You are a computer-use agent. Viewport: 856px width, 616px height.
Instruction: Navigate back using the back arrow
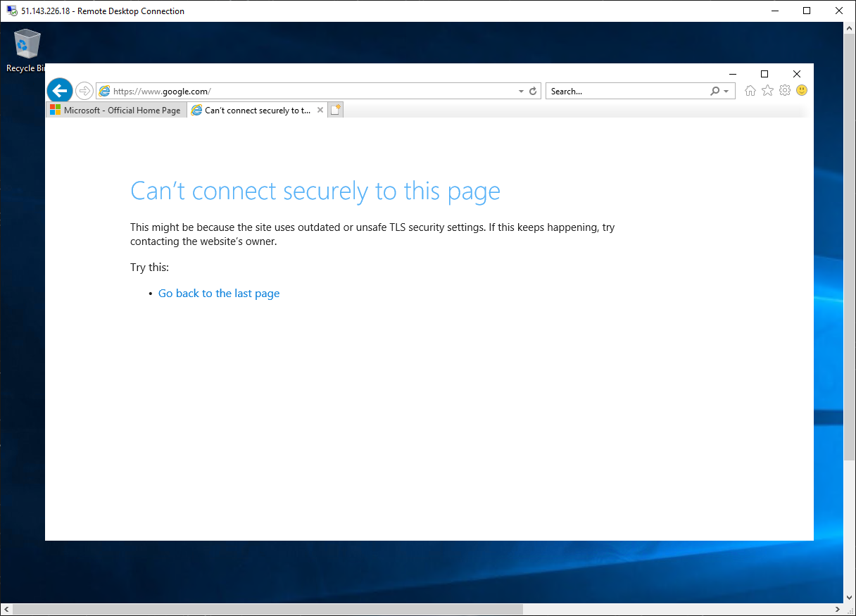coord(59,90)
